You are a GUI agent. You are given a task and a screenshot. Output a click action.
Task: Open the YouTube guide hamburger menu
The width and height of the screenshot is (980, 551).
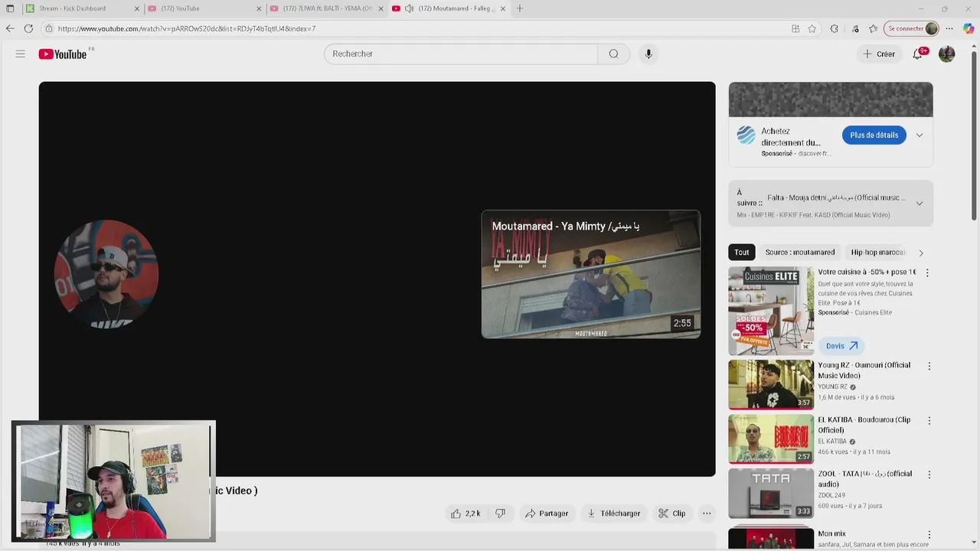coord(20,54)
